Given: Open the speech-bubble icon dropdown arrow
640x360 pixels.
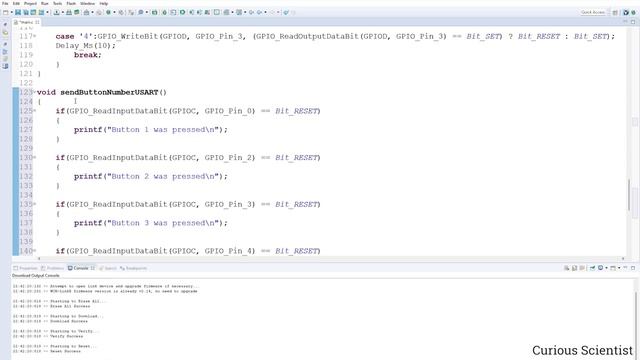Looking at the screenshot, I should pos(147,12).
